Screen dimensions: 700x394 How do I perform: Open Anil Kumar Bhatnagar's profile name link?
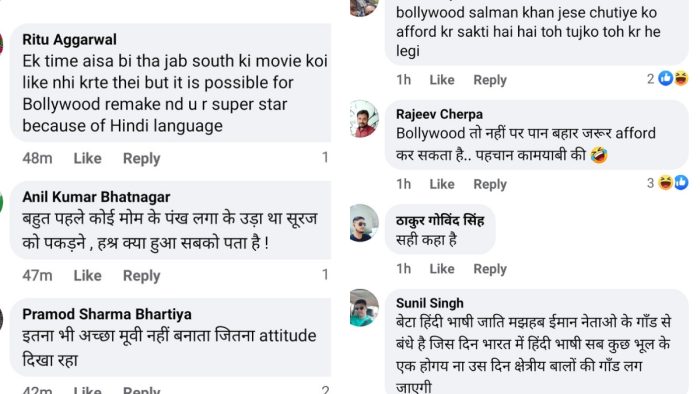96,197
